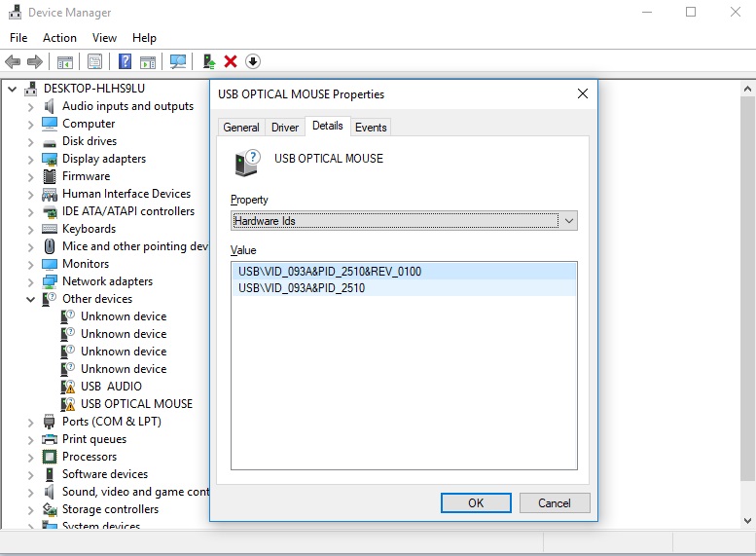Screen dimensions: 756x556
Task: Expand the Keyboards node
Action: [x=31, y=229]
